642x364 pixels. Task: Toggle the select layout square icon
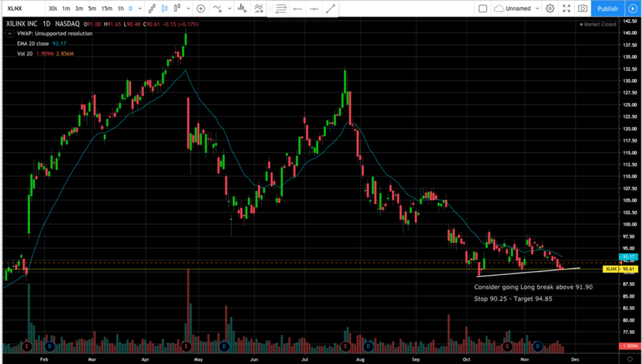pos(483,9)
